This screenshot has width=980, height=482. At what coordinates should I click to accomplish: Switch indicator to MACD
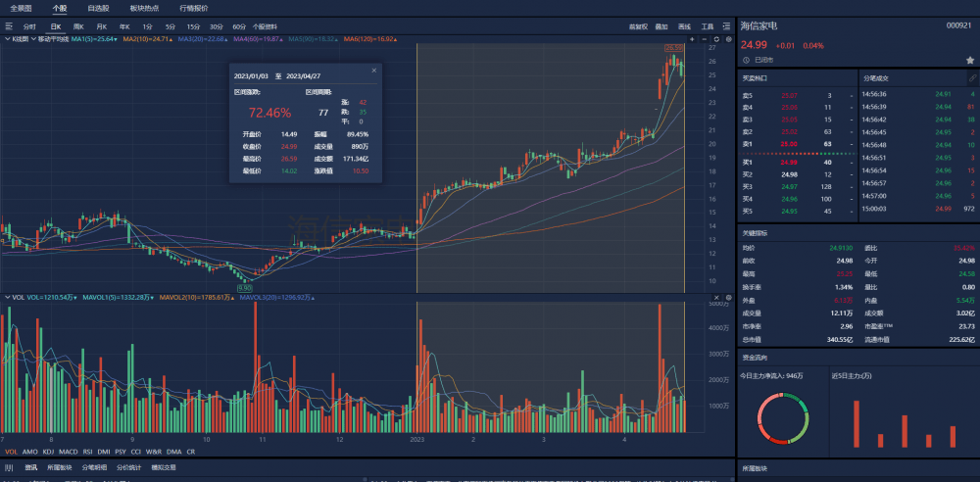68,452
